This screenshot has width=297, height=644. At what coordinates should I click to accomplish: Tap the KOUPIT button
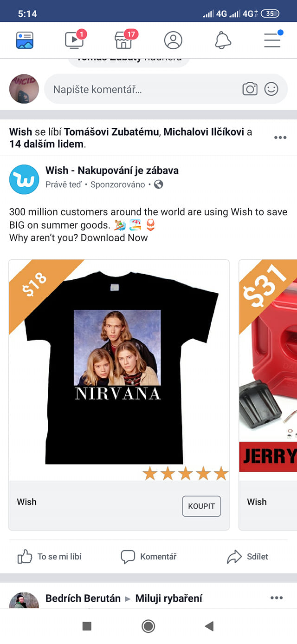tap(201, 506)
